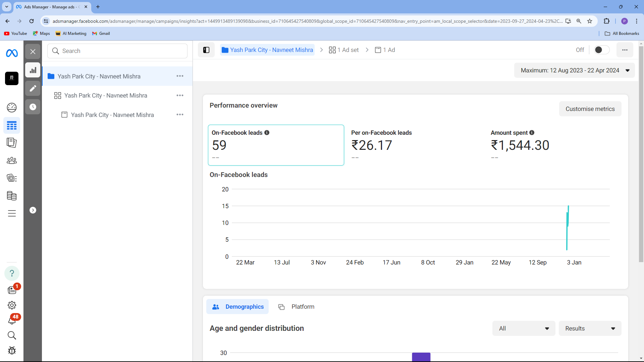644x362 pixels.
Task: Open the Results metric dropdown
Action: pyautogui.click(x=590, y=328)
